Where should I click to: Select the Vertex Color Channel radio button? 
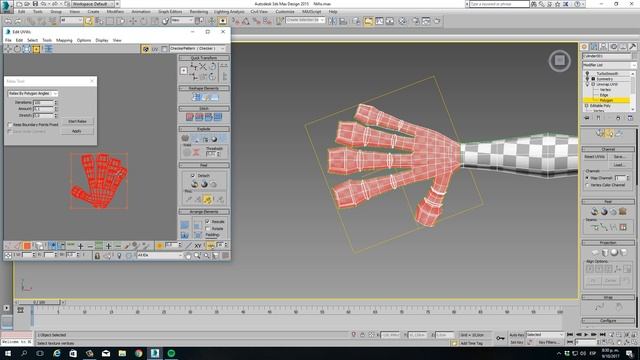coord(587,185)
